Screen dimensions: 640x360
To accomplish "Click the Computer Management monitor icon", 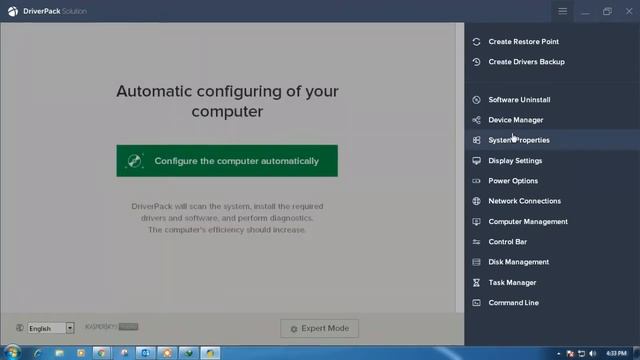I will pyautogui.click(x=476, y=222).
